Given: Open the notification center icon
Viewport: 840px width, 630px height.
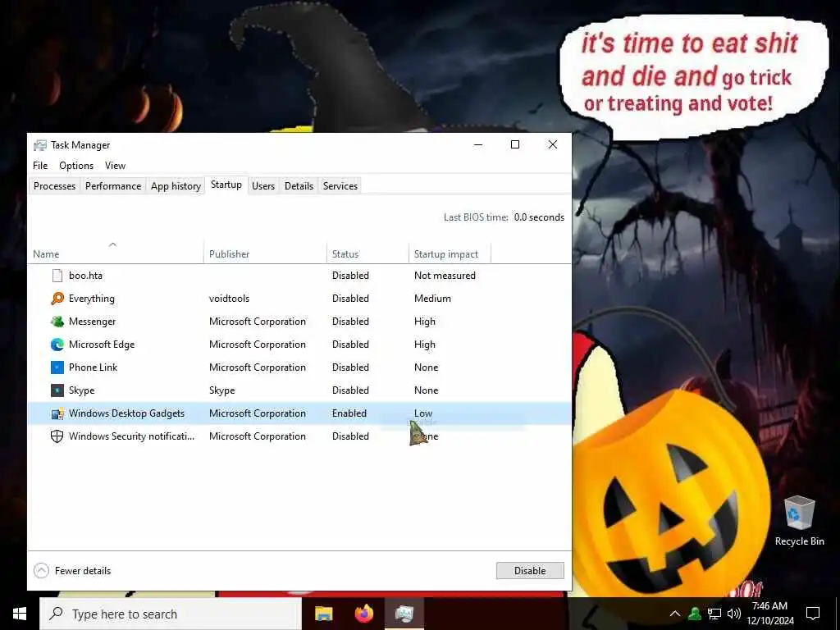Looking at the screenshot, I should click(813, 614).
